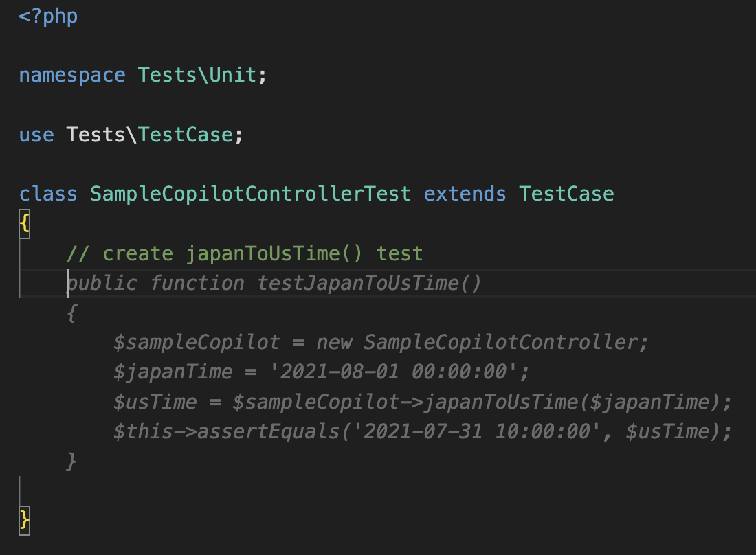
Task: Click the class keyword
Action: 48,194
